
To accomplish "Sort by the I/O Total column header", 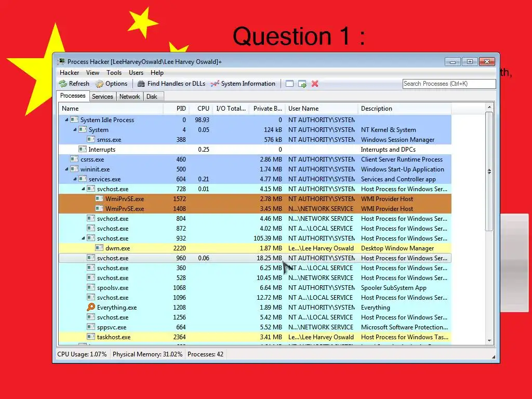I will 231,109.
